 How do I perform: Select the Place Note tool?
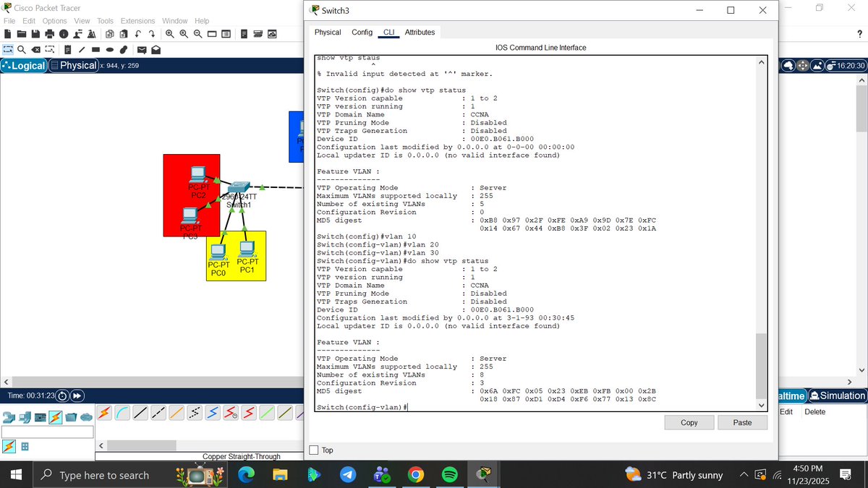(68, 49)
